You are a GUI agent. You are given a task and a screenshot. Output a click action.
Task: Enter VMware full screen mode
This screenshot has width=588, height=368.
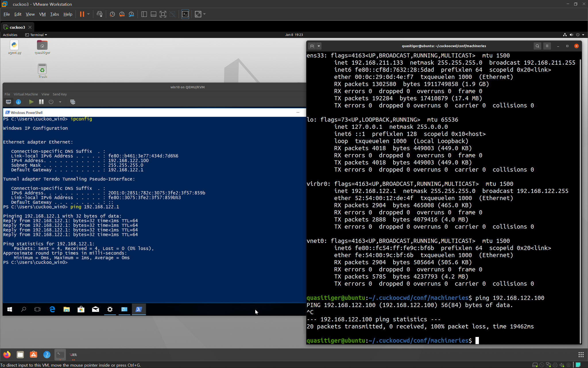click(163, 14)
